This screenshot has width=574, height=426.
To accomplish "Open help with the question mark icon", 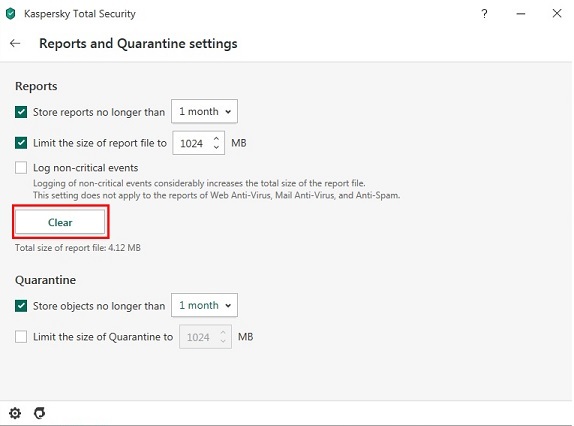I will pyautogui.click(x=484, y=14).
